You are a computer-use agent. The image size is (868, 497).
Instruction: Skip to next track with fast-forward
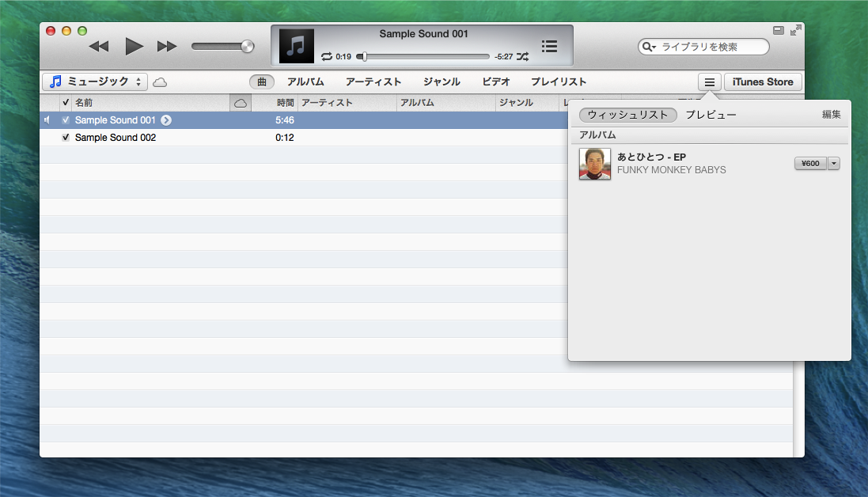(x=167, y=47)
